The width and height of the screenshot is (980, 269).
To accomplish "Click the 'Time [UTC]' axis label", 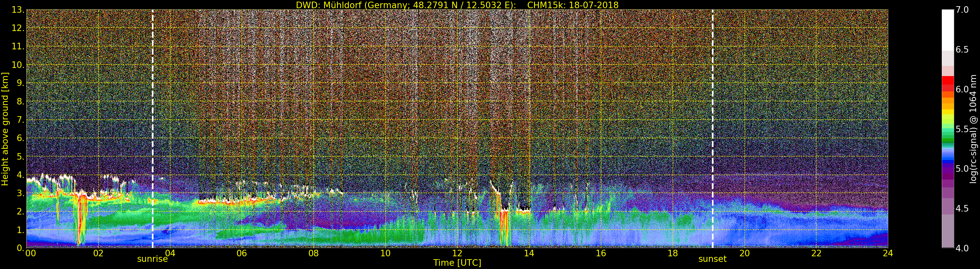I will click(457, 263).
